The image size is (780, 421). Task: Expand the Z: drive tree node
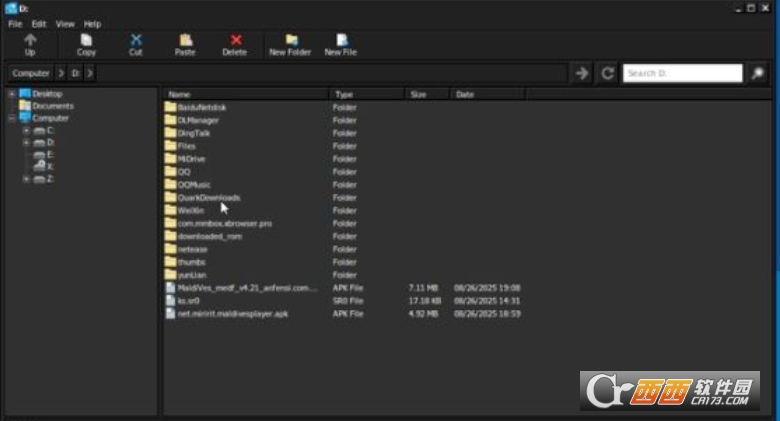click(27, 179)
